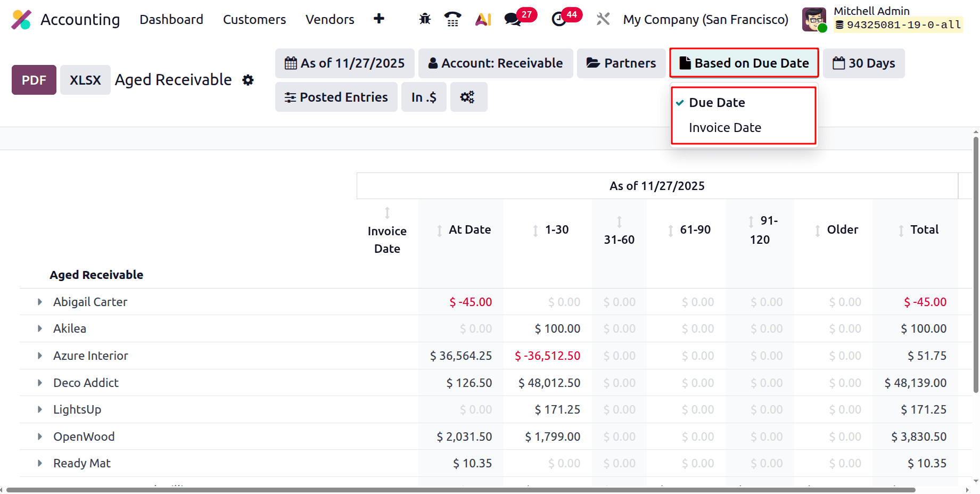Click Ready Mat At Date $ 10.35
This screenshot has height=494, width=980.
(472, 463)
